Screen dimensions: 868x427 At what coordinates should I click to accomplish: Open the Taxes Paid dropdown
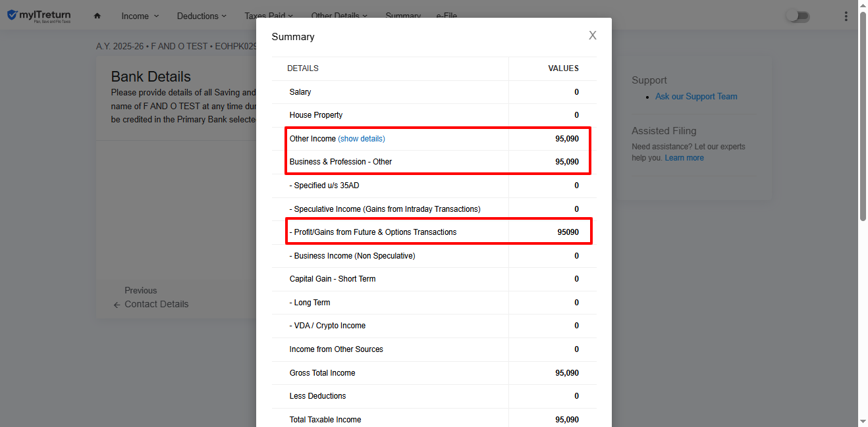[269, 16]
